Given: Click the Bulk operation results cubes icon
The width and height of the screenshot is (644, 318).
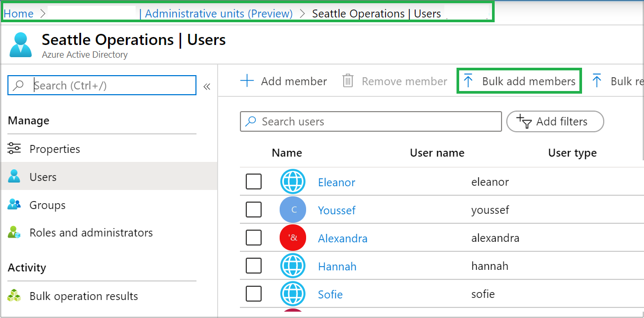Looking at the screenshot, I should (x=14, y=296).
